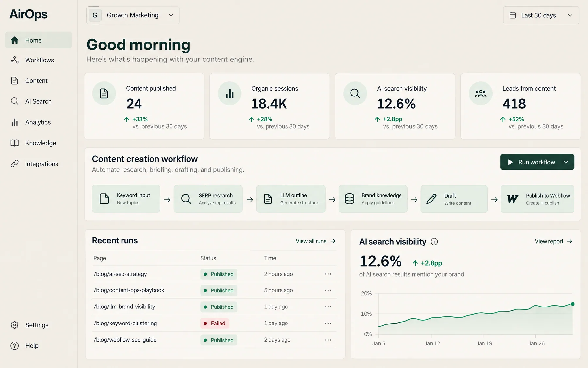Expand the Growth Marketing workspace dropdown
The height and width of the screenshot is (368, 588).
(133, 15)
